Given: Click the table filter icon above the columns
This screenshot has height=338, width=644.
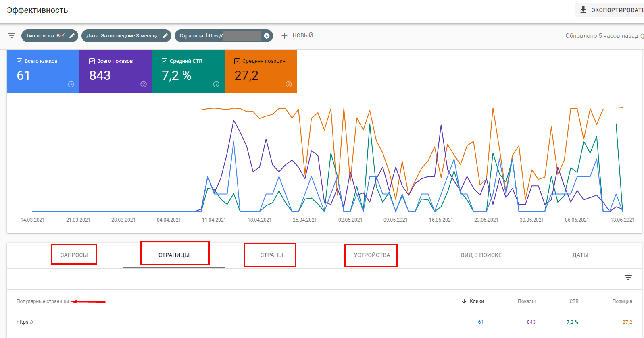Looking at the screenshot, I should click(x=628, y=278).
